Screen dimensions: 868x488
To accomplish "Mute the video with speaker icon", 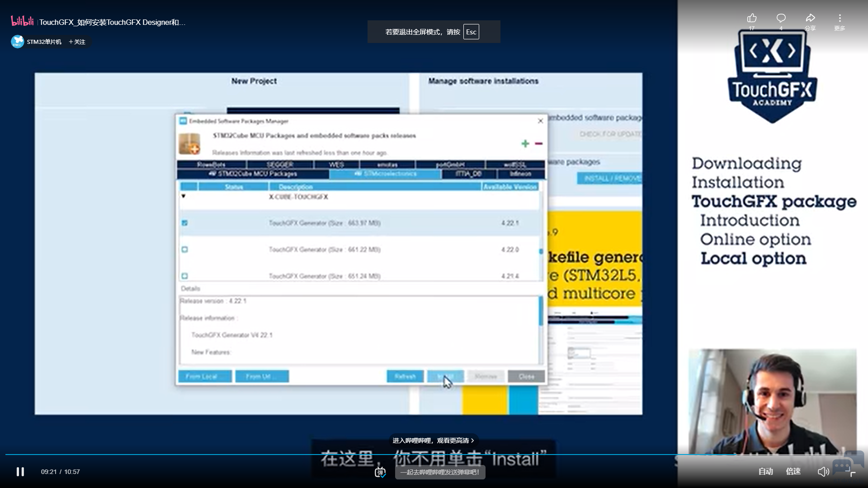I will tap(823, 472).
